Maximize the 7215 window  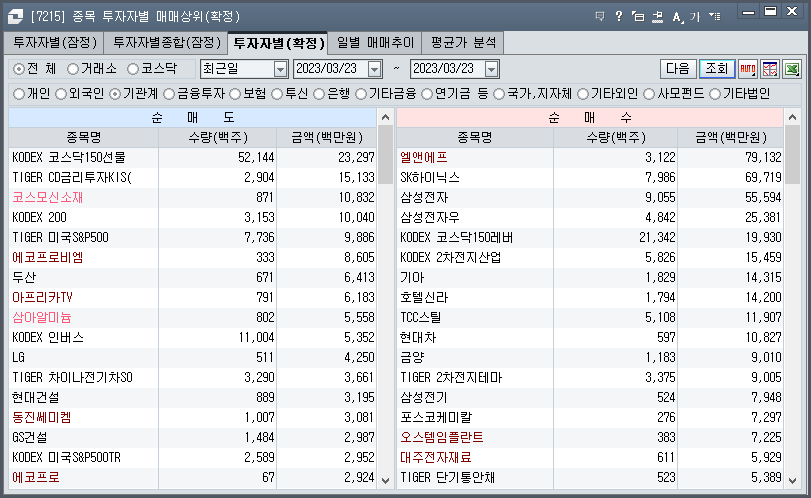[771, 11]
